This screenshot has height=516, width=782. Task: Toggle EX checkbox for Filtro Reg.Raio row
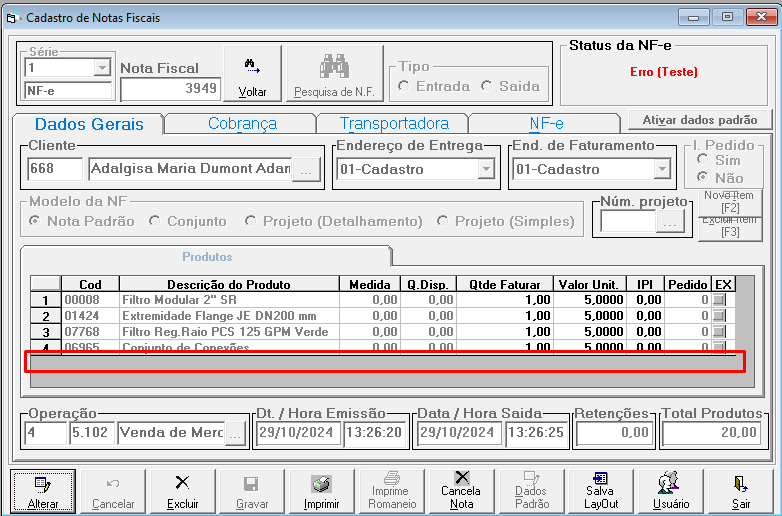click(x=719, y=332)
